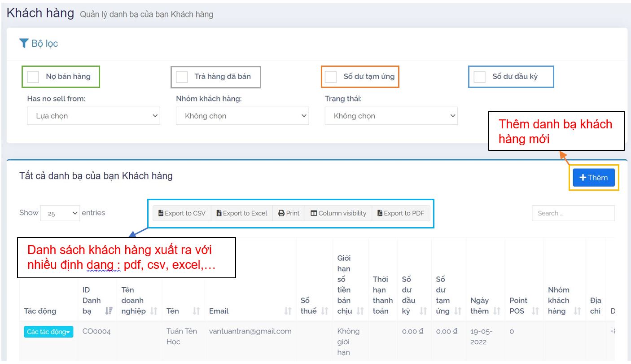Viewport: 631px width, 364px height.
Task: Open the Trạng thái status dropdown
Action: [x=391, y=116]
